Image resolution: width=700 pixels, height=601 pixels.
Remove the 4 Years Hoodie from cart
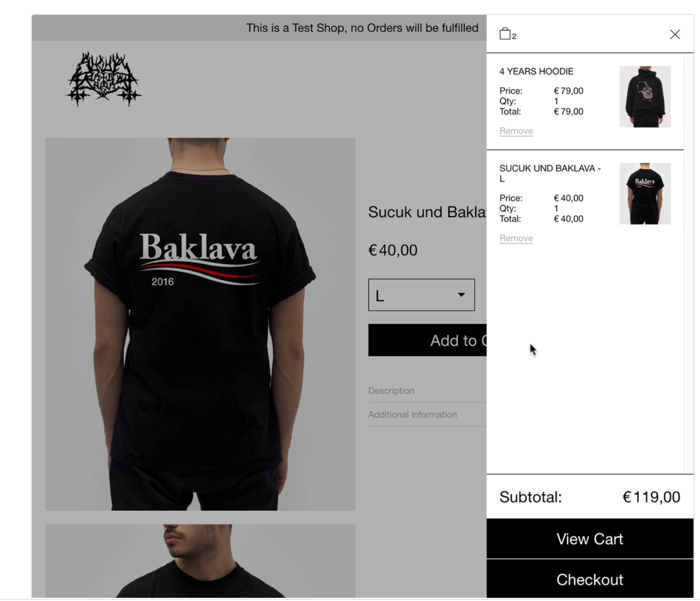click(516, 131)
